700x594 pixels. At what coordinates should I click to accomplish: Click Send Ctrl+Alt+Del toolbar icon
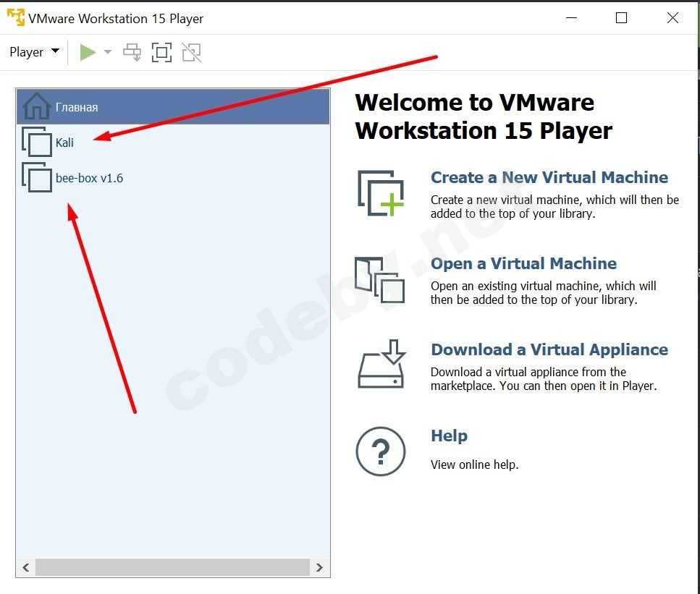click(132, 52)
